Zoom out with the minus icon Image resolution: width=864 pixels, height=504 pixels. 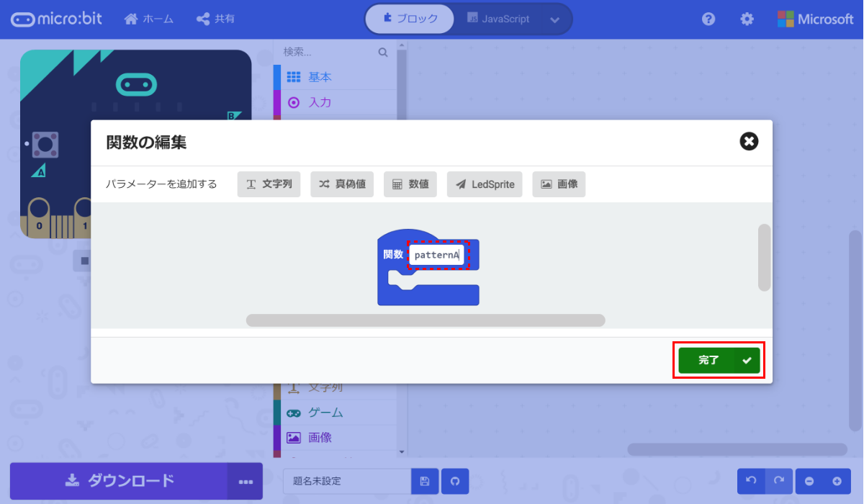click(x=810, y=481)
